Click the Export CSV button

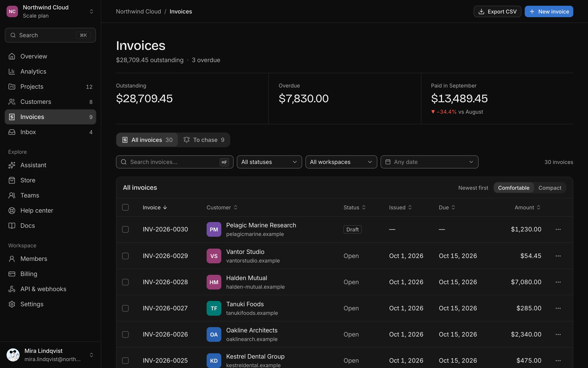click(497, 11)
